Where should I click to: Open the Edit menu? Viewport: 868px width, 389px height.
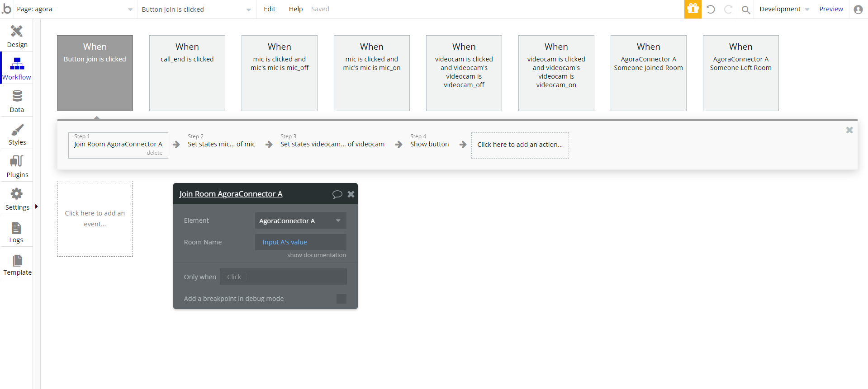pyautogui.click(x=270, y=9)
